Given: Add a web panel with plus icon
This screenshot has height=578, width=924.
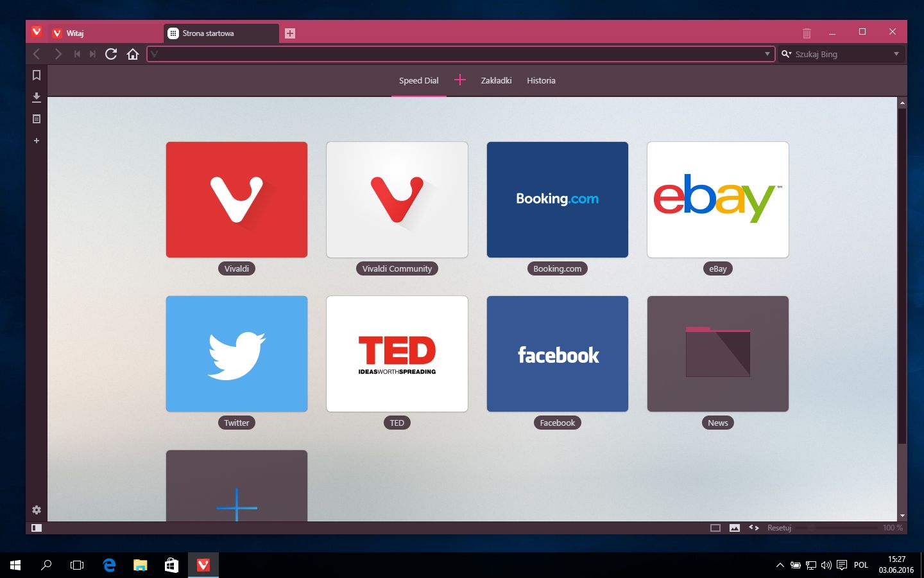Looking at the screenshot, I should tap(37, 141).
